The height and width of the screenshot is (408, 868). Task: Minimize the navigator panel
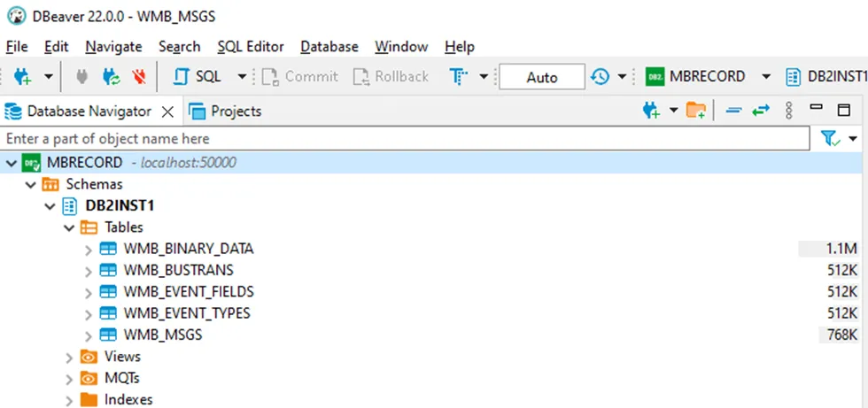(x=816, y=107)
